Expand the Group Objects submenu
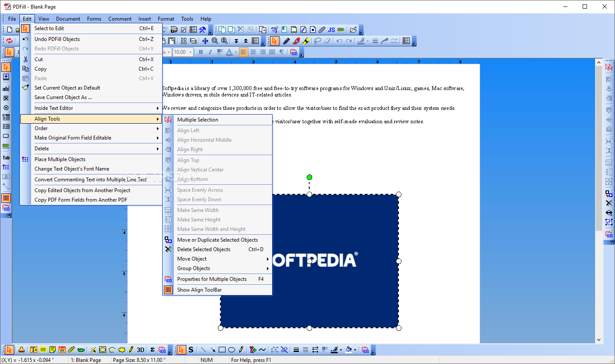The image size is (615, 364). (217, 268)
